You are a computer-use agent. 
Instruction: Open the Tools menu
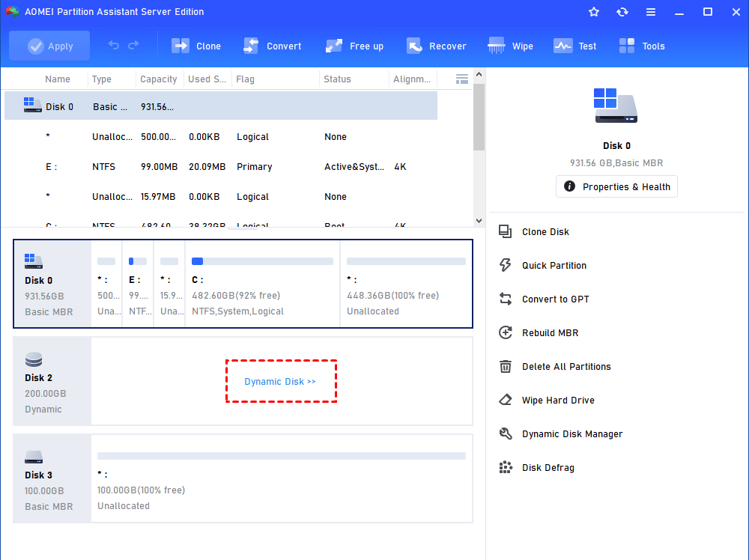[642, 46]
